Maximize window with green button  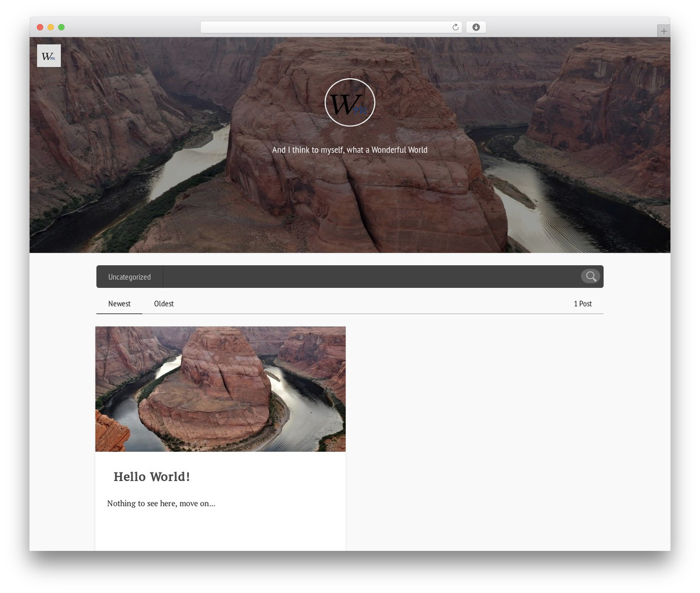pos(61,27)
